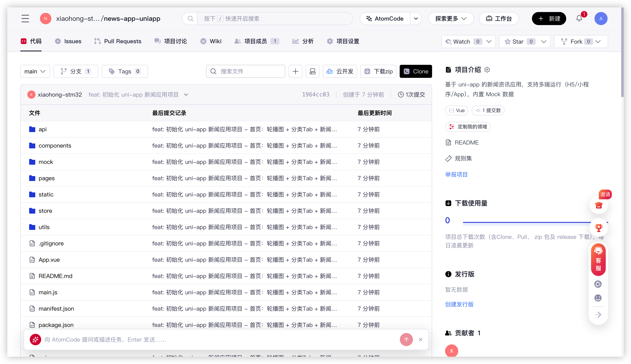Viewport: 631px width, 364px height.
Task: Click the invite gift icon
Action: coord(599,205)
